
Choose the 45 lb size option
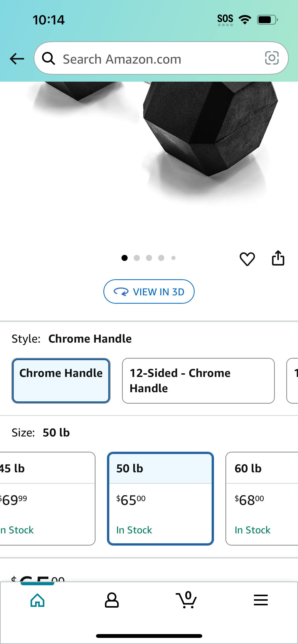47,499
